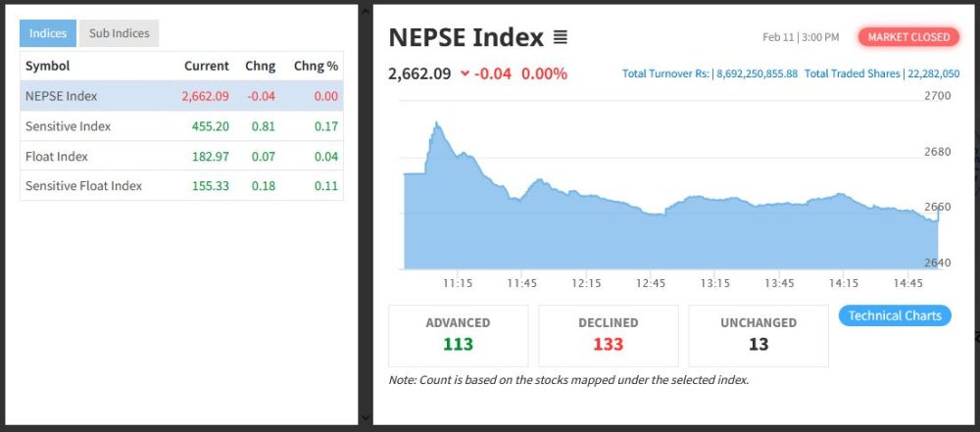Click the chart peak near 11:15
This screenshot has height=432, width=980.
tap(436, 124)
